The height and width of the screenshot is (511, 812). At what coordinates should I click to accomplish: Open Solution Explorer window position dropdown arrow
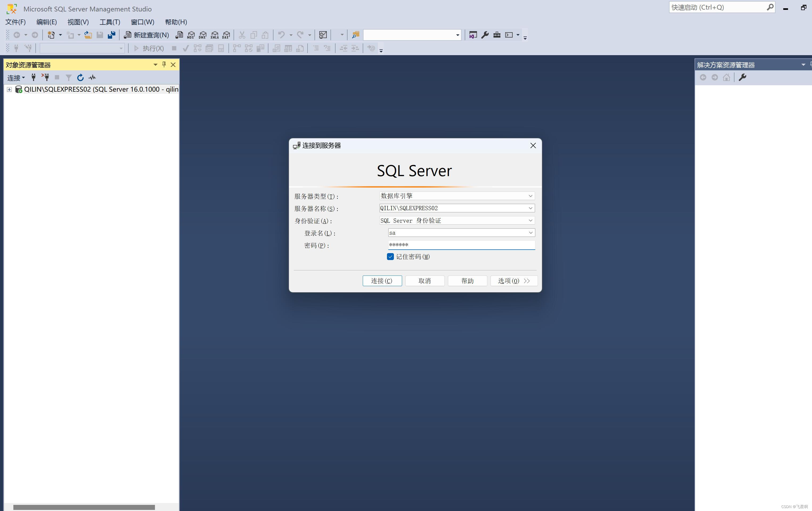point(803,64)
